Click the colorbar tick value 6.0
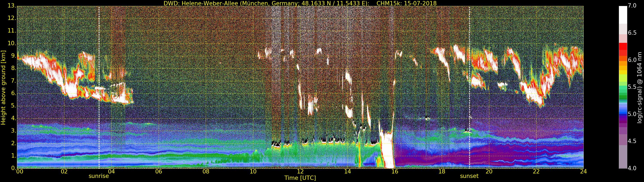The image size is (644, 182). click(632, 60)
